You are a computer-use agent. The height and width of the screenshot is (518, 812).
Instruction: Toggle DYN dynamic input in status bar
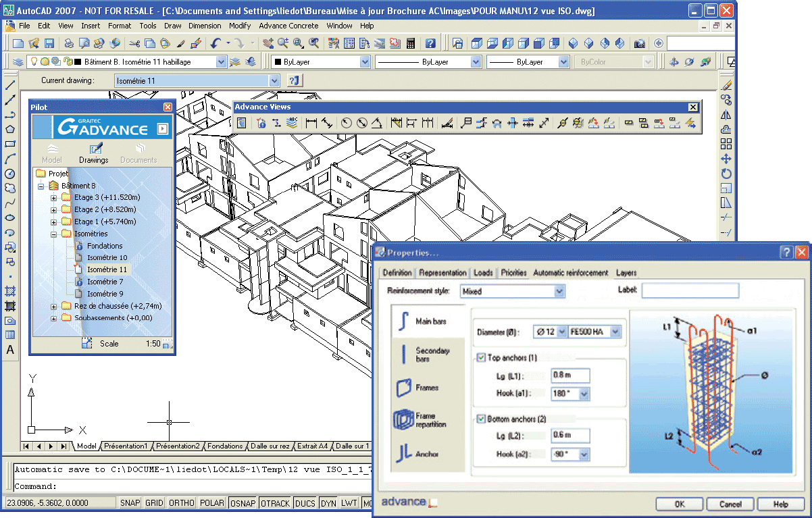tap(328, 503)
